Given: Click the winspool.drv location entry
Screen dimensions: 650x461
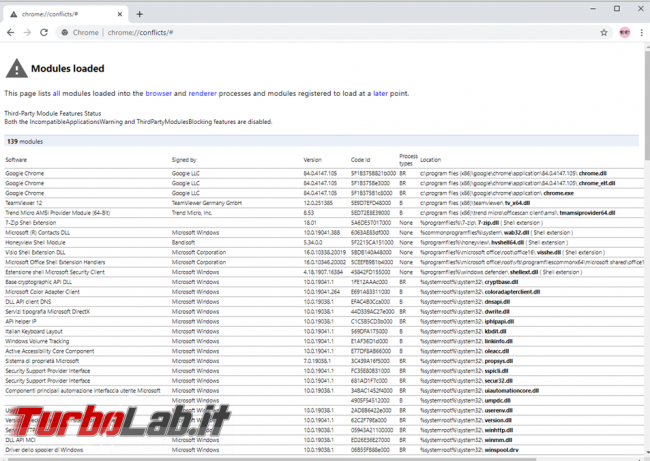Looking at the screenshot, I should [469, 450].
